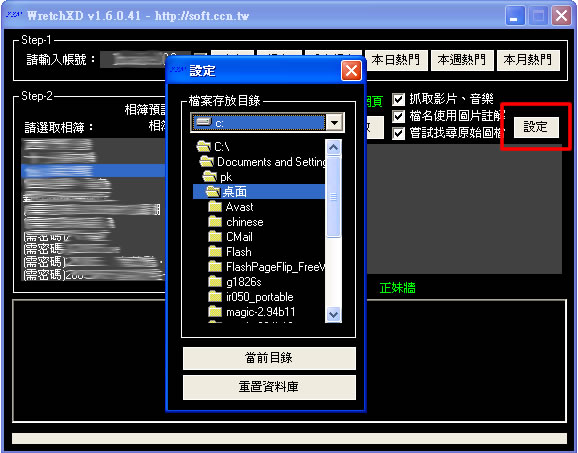The height and width of the screenshot is (453, 578).
Task: Select the c: drive combo box
Action: 268,122
